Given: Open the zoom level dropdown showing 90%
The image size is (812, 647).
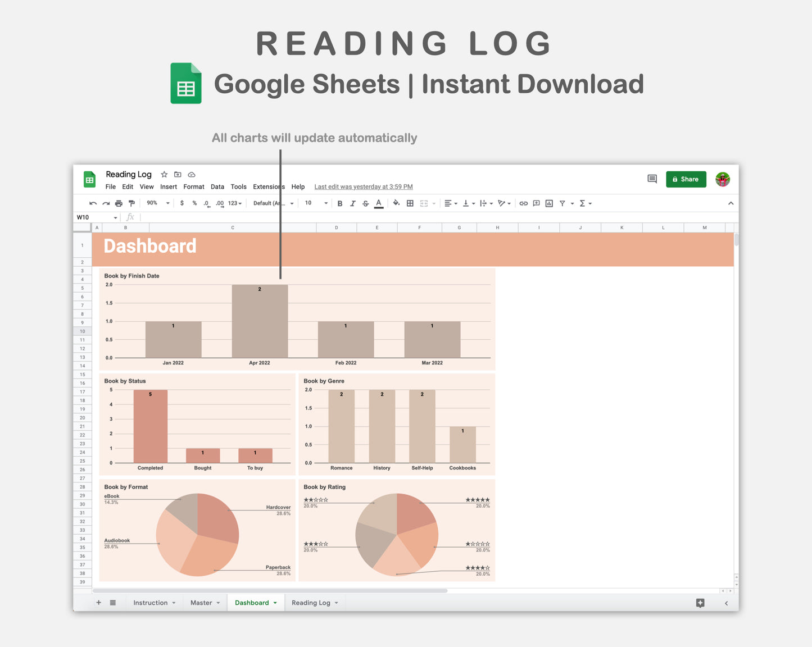Looking at the screenshot, I should click(x=157, y=203).
